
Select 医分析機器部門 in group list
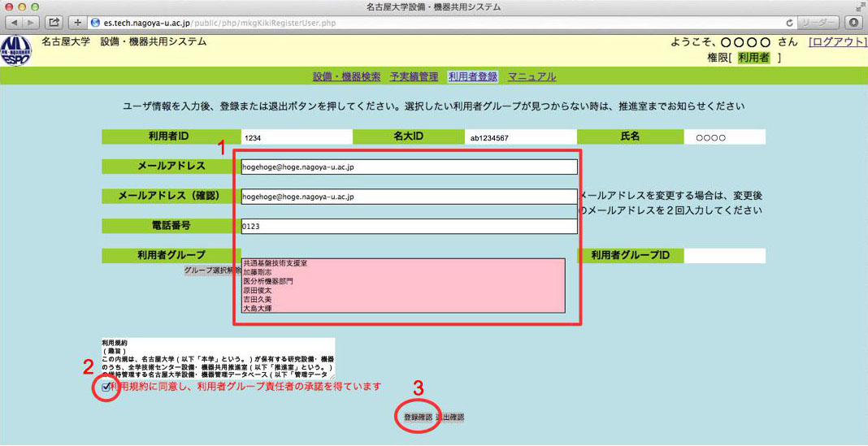[267, 281]
